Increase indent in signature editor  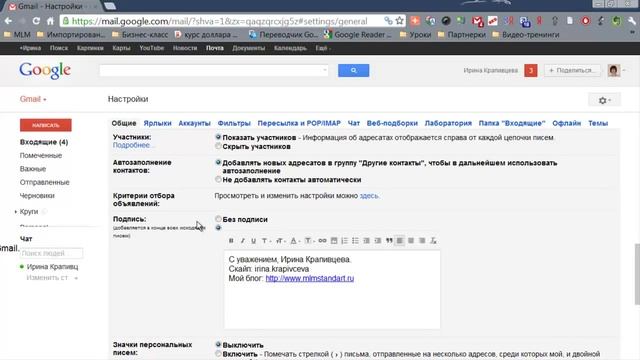tap(378, 241)
